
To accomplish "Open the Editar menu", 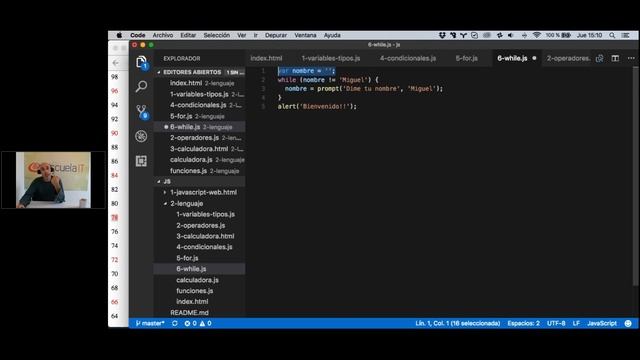I will (188, 36).
